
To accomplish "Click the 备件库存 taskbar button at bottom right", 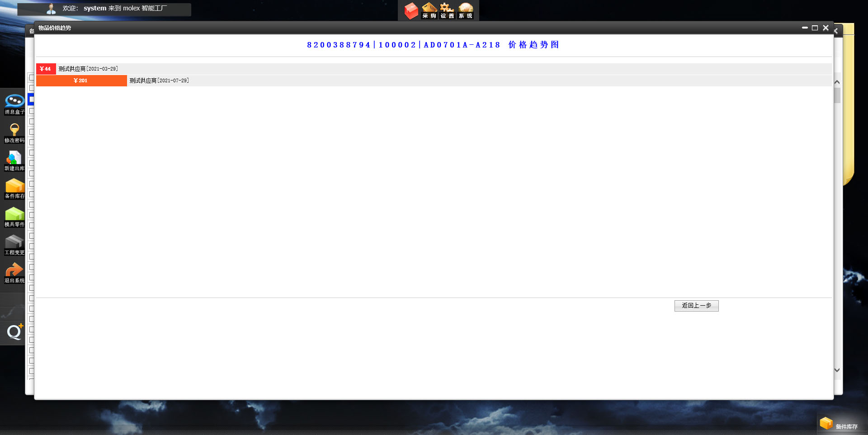I will [840, 425].
